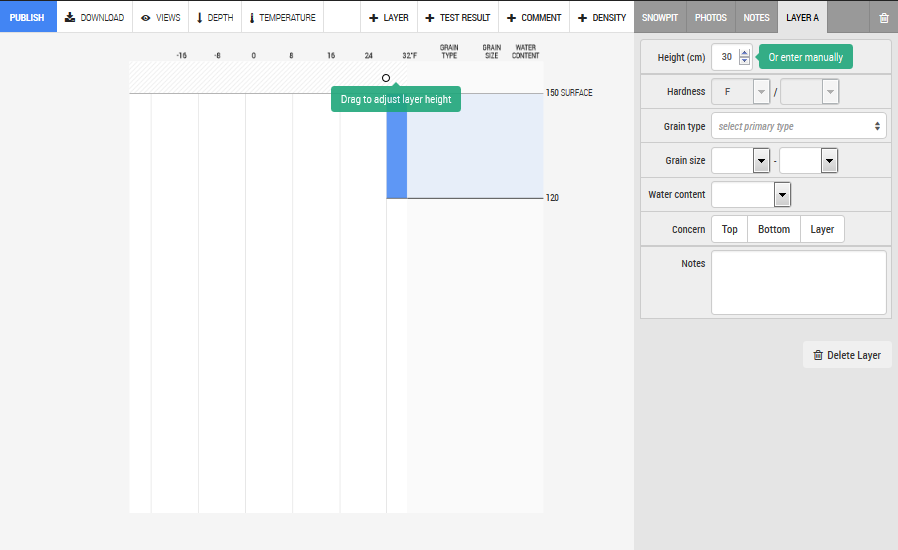Click the PUBLISH button

(x=28, y=17)
